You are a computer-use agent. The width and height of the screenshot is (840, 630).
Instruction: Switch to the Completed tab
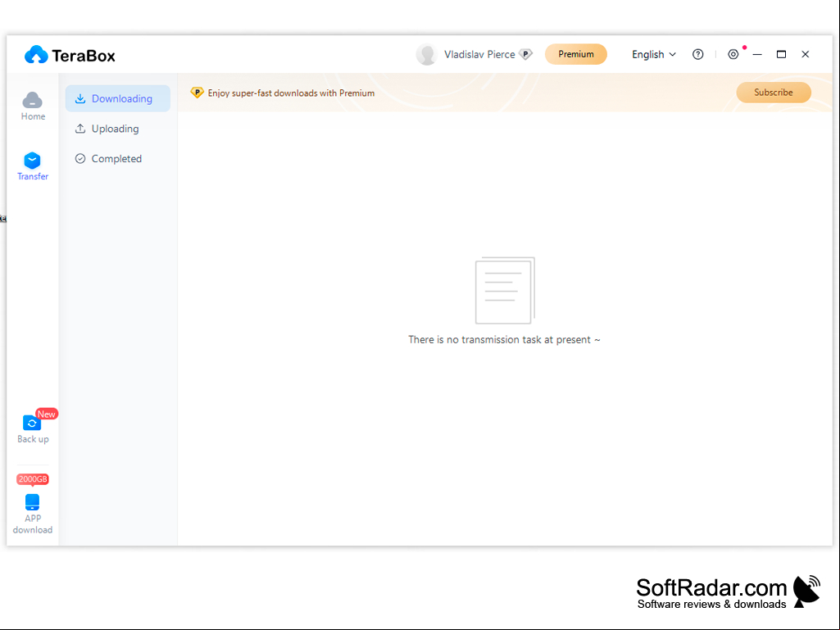pyautogui.click(x=118, y=159)
